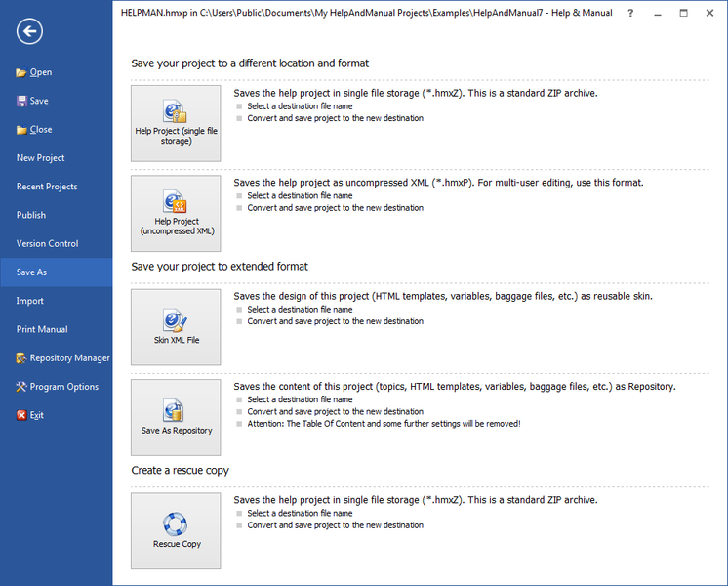This screenshot has width=728, height=586.
Task: Click the 'Attention: The Table Of Content' warning line
Action: pyautogui.click(x=384, y=424)
